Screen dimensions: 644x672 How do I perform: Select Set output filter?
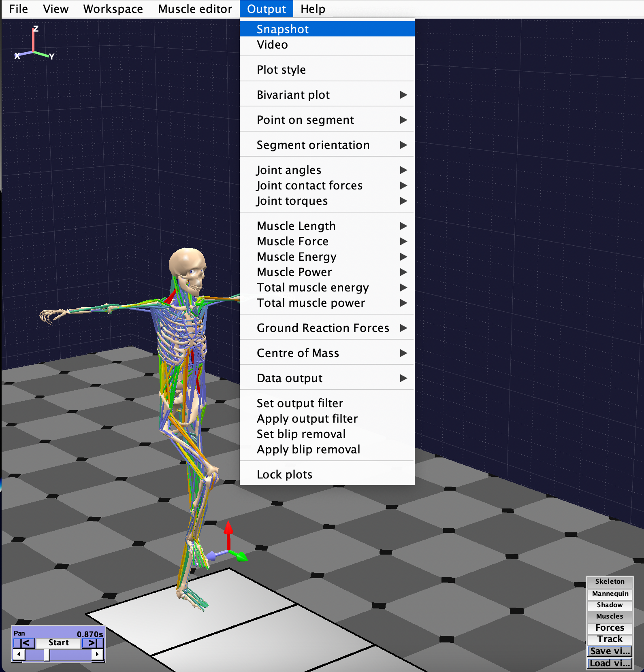[327, 403]
